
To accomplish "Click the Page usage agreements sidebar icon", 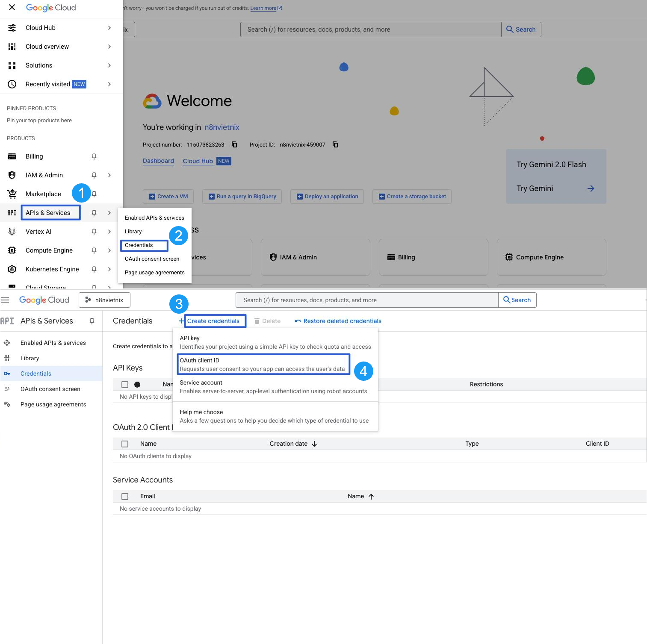I will [x=7, y=404].
